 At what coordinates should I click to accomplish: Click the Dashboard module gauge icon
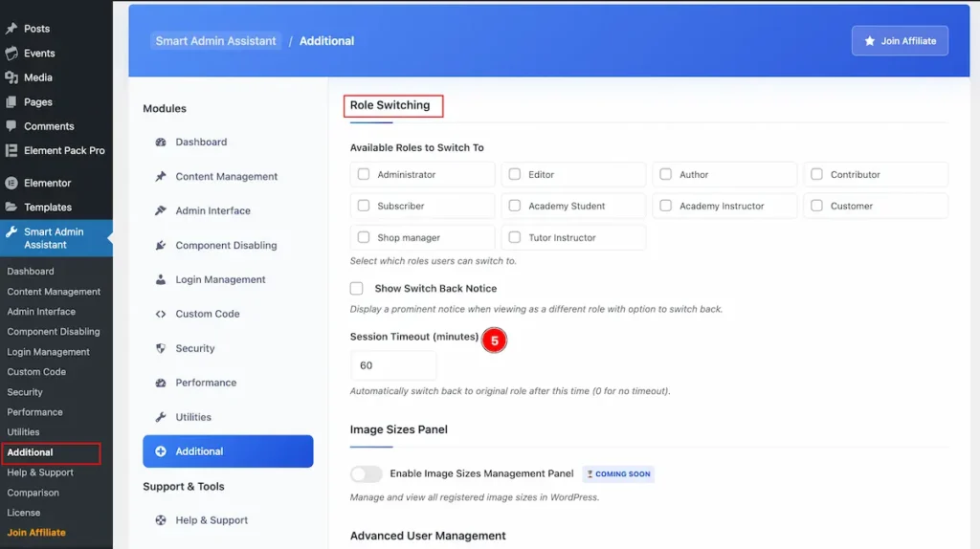161,142
